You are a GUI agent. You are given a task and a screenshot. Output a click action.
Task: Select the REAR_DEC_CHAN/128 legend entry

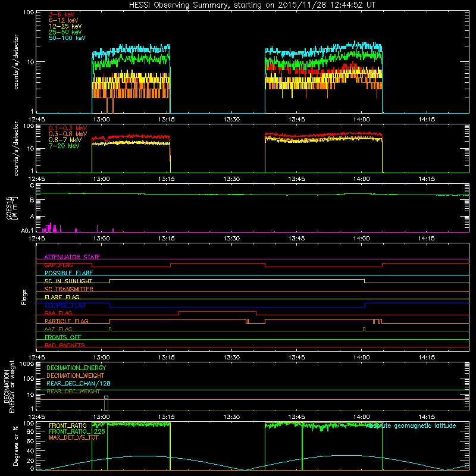click(79, 384)
